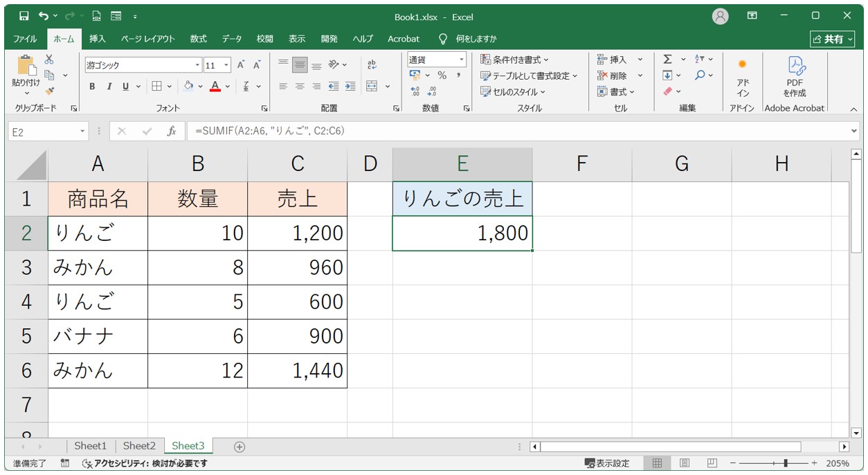
Task: Open accounting number format icon
Action: pos(415,75)
